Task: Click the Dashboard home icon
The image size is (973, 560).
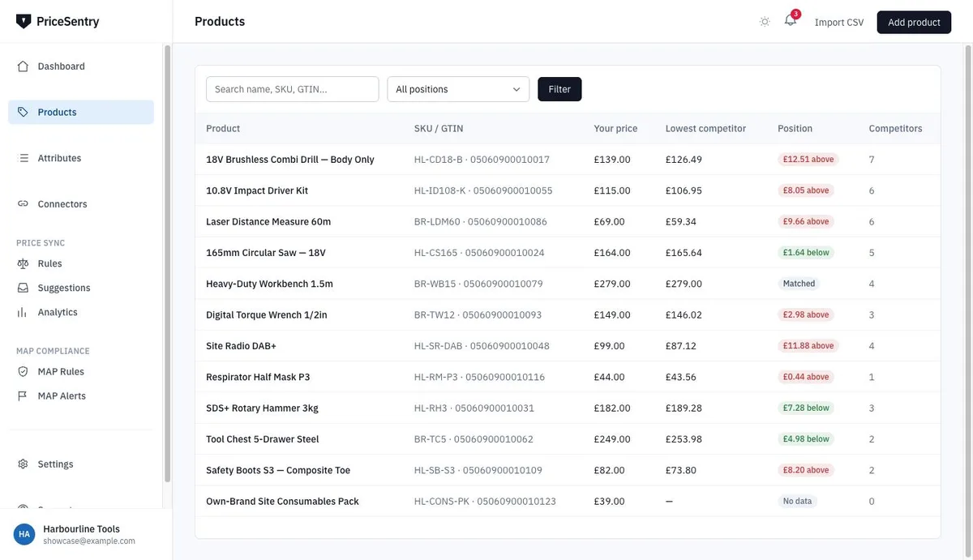Action: [23, 66]
